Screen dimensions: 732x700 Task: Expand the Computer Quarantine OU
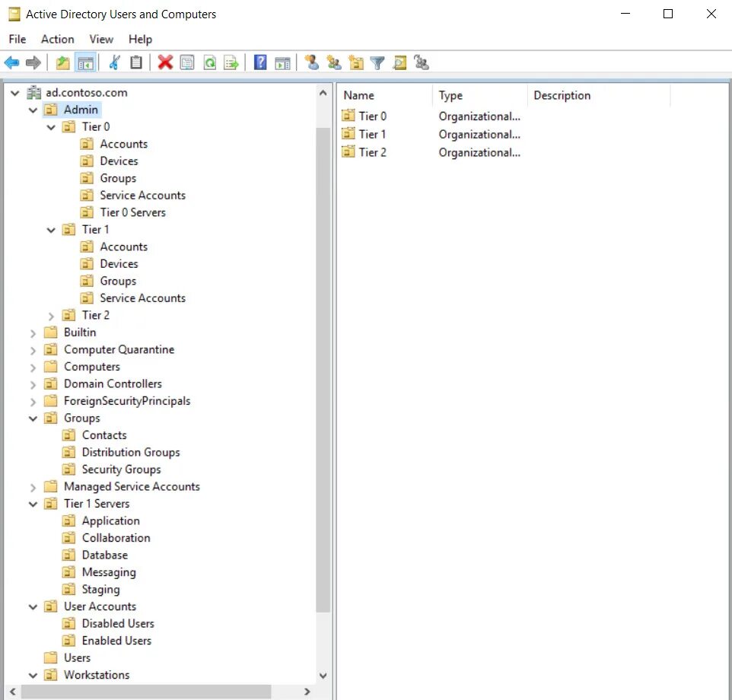[x=33, y=350]
